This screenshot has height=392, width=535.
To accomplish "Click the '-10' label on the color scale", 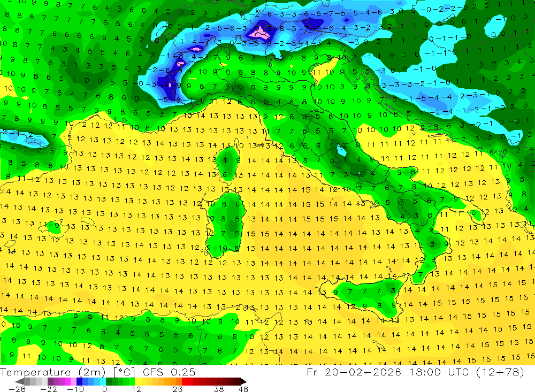I will tap(75, 389).
